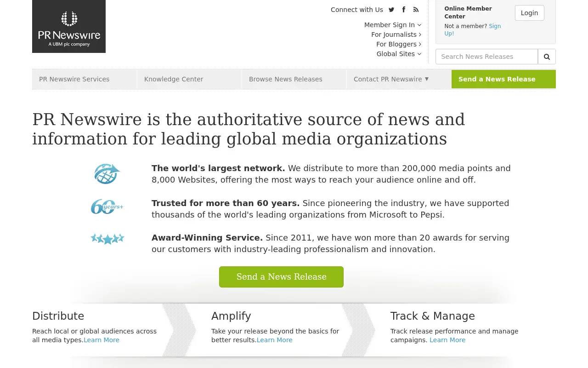Screen dimensions: 588x368
Task: Click "Trusted for more than 60 years." text
Action: [x=226, y=203]
